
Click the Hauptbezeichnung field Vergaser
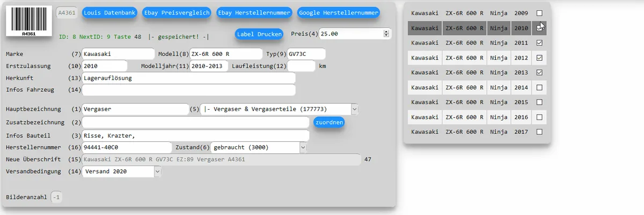(135, 109)
